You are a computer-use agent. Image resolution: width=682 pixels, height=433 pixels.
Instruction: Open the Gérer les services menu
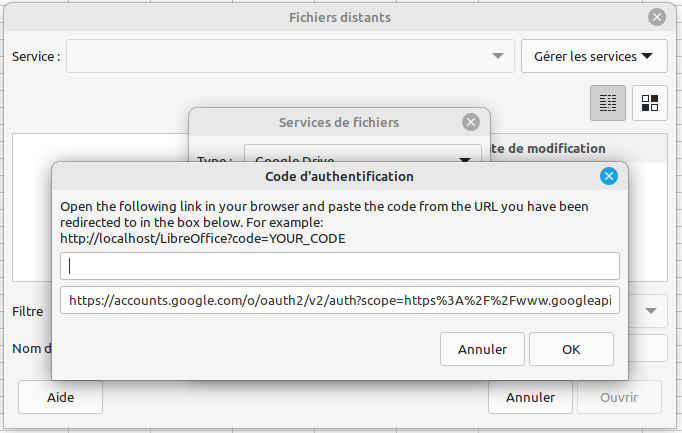coord(594,57)
